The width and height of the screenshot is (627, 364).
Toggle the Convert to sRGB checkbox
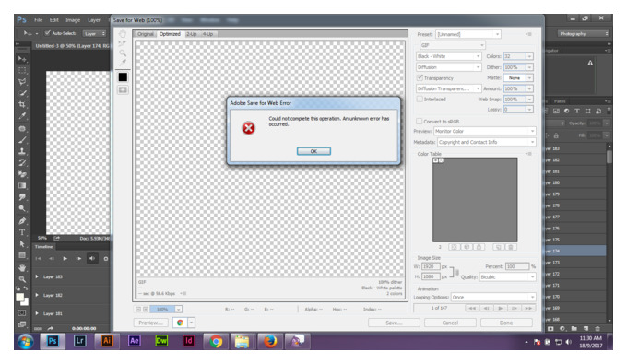(419, 121)
